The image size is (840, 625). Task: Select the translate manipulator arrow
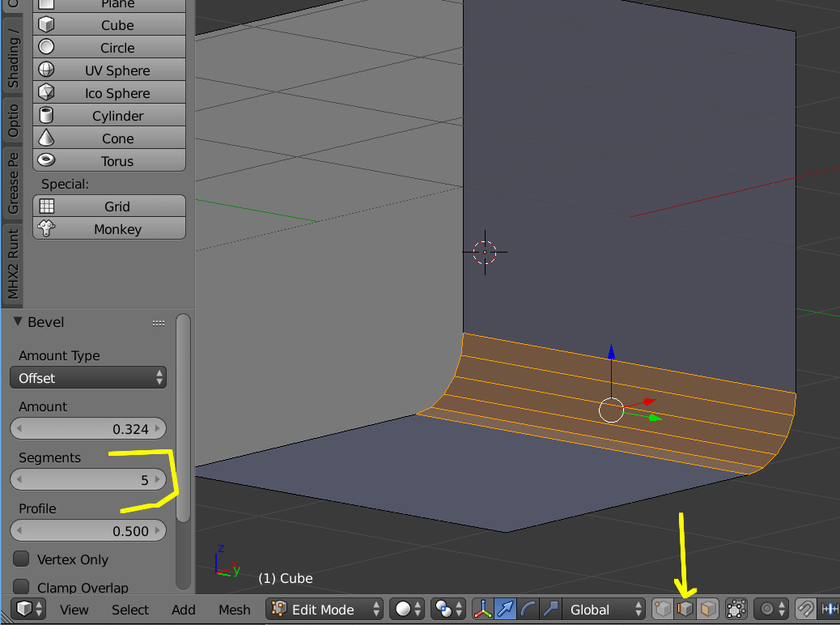click(x=505, y=609)
